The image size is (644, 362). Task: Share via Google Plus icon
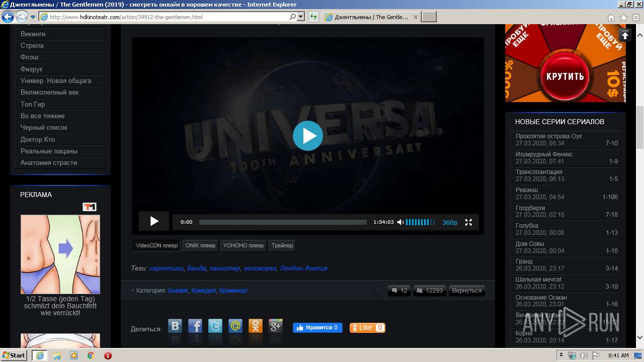[x=276, y=326]
